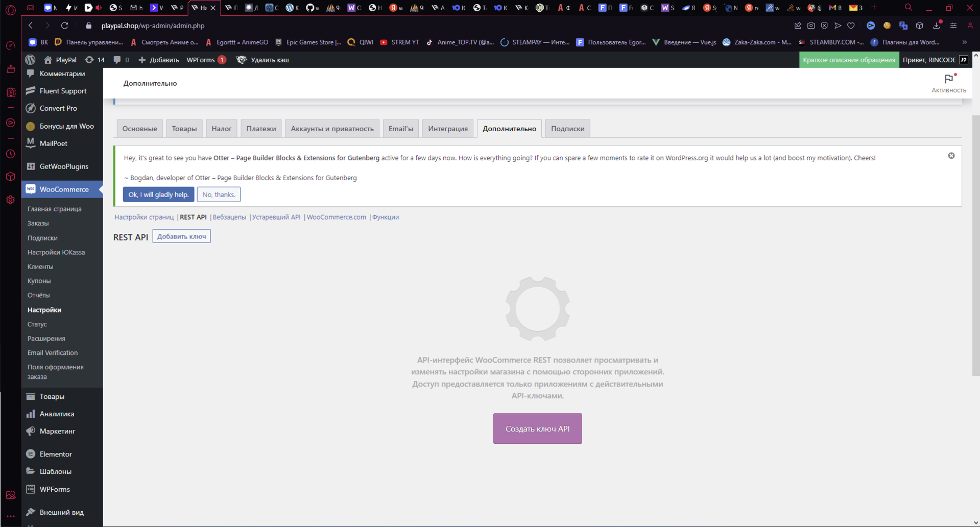Image resolution: width=980 pixels, height=527 pixels.
Task: Open a new browser tab
Action: [874, 7]
